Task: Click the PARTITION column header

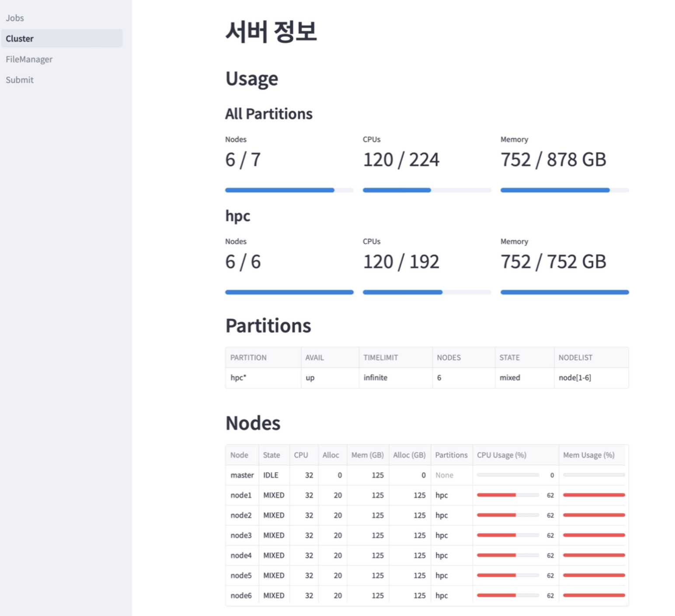Action: pos(248,357)
